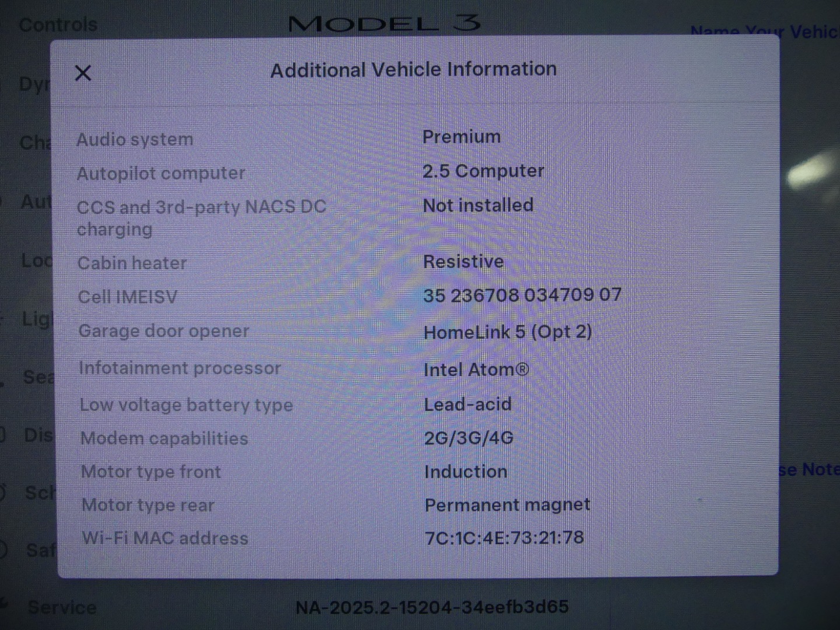Screen dimensions: 840x630
Task: Tap the Name Your Vehicle link
Action: (765, 32)
